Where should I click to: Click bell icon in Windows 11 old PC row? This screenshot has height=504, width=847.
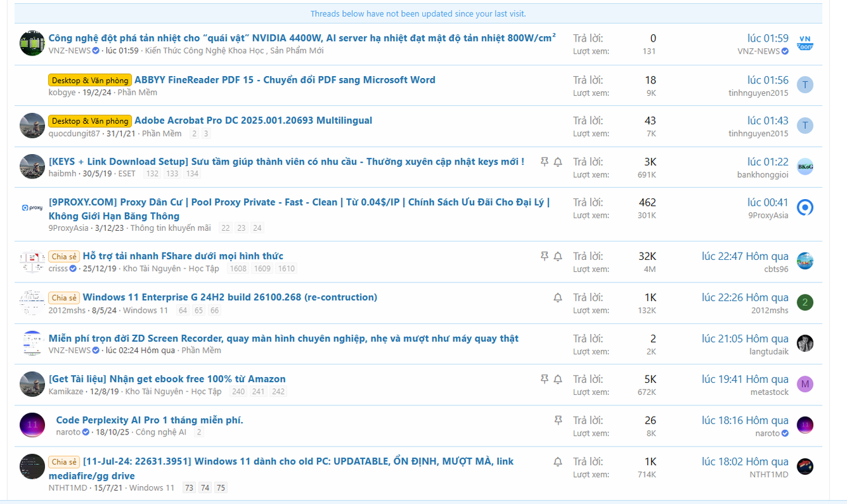[x=558, y=462]
